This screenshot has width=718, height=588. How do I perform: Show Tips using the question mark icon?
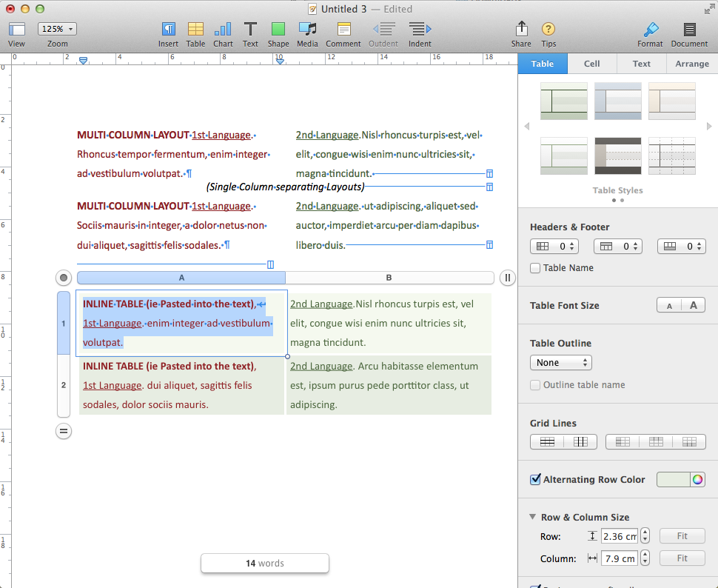tap(548, 30)
